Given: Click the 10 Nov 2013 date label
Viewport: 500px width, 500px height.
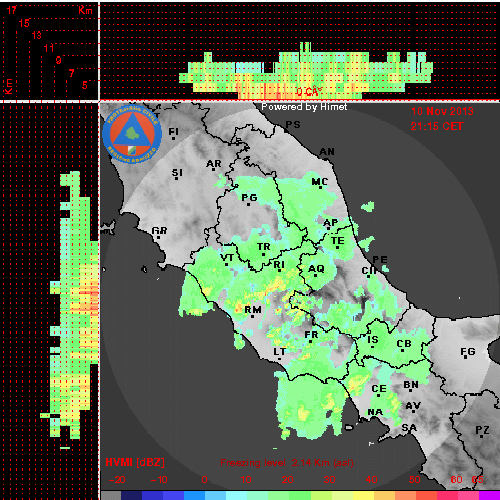Looking at the screenshot, I should point(442,111).
